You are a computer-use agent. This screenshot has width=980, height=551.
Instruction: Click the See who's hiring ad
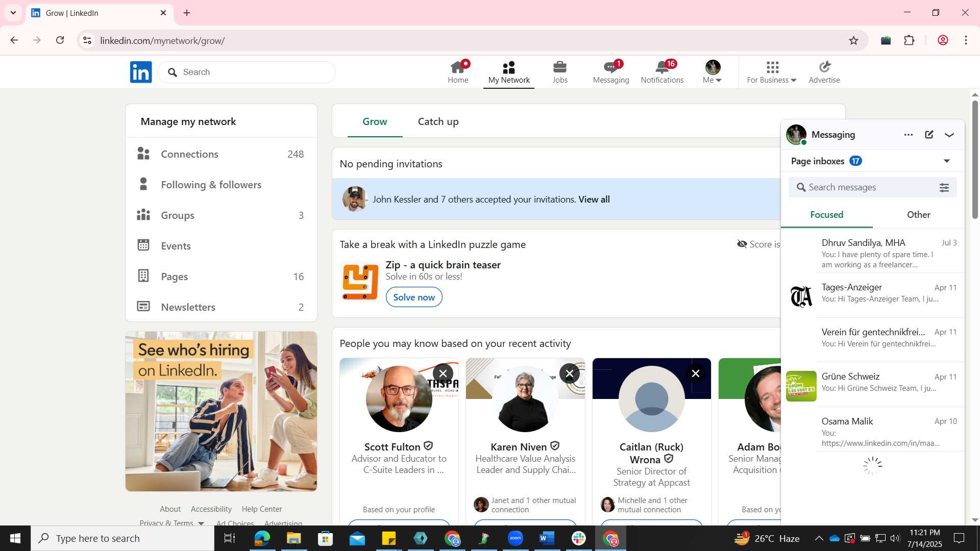point(221,411)
